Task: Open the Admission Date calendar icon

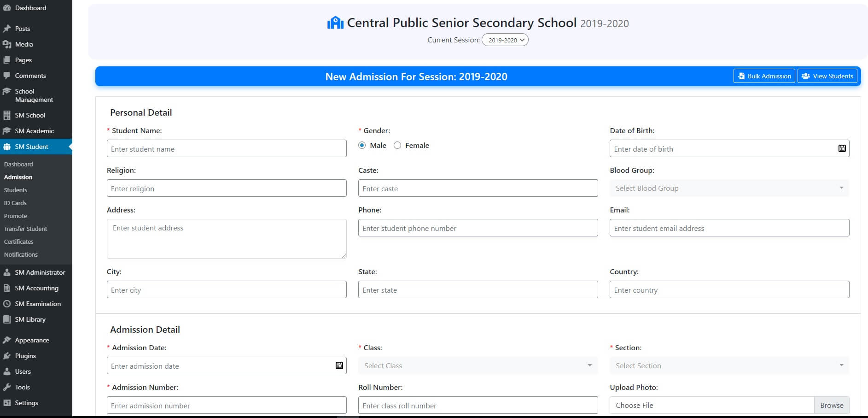Action: (339, 365)
